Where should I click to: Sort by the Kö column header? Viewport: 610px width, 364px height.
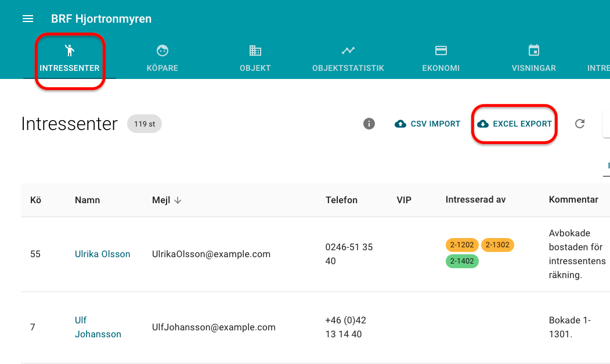(x=35, y=200)
